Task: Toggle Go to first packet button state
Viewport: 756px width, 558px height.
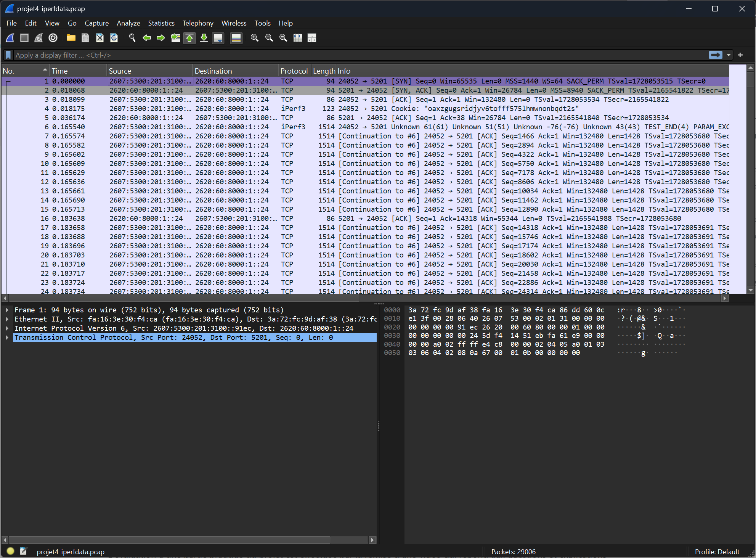Action: (x=189, y=38)
